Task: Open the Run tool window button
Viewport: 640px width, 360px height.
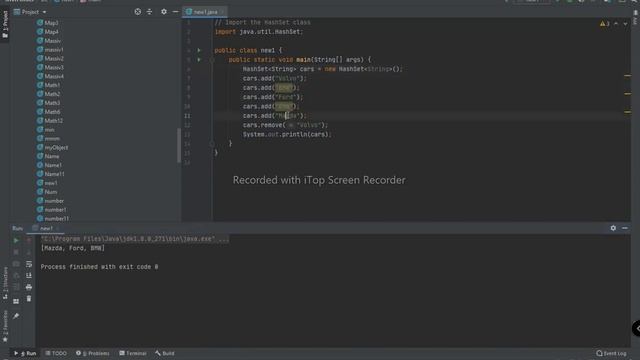Action: click(x=25, y=353)
